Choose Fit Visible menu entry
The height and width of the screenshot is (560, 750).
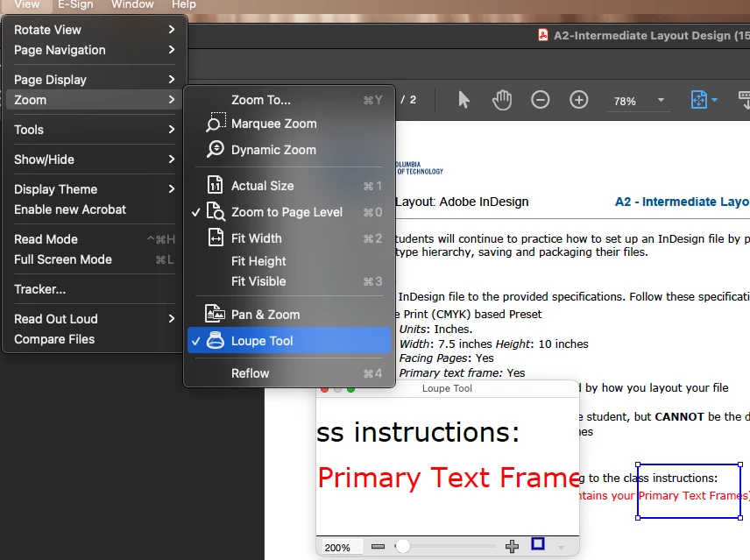pos(289,281)
